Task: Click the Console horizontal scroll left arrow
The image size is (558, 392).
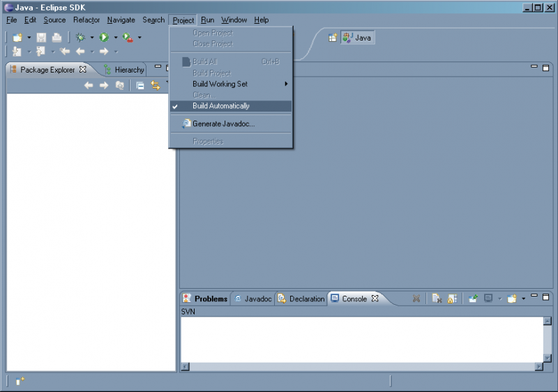Action: (185, 366)
